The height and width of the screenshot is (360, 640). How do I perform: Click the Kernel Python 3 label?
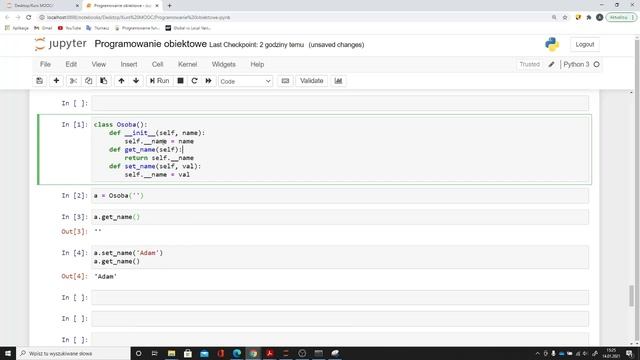pos(576,64)
